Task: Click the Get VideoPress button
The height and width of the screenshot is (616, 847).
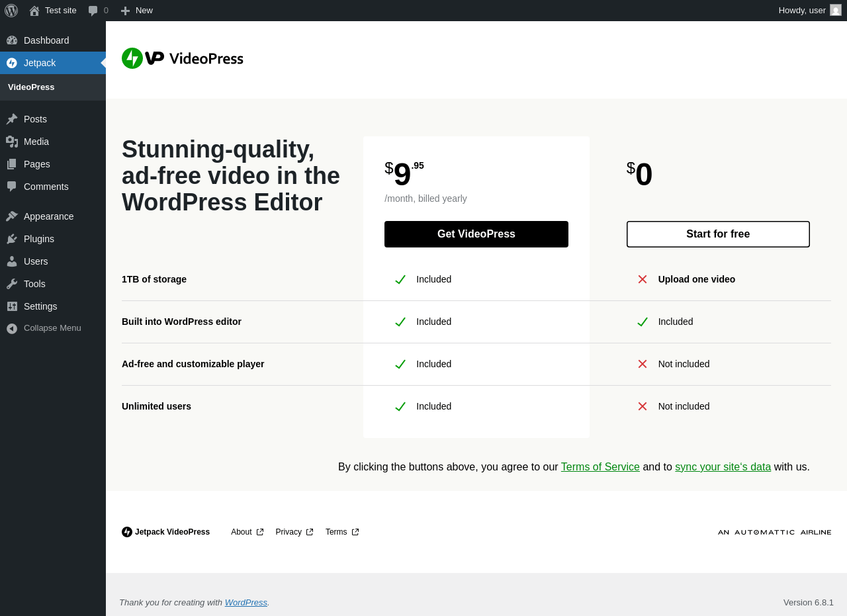Action: point(476,234)
